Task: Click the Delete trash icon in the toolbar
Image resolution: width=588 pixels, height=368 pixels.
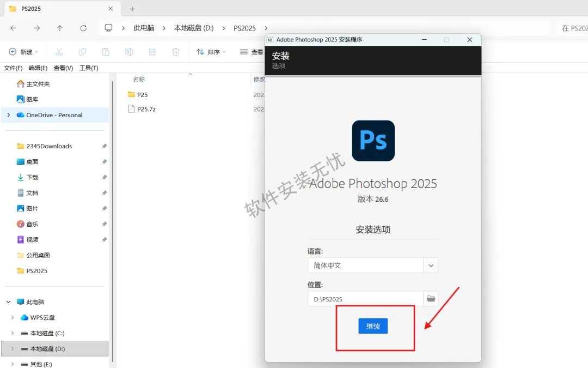Action: (x=175, y=52)
